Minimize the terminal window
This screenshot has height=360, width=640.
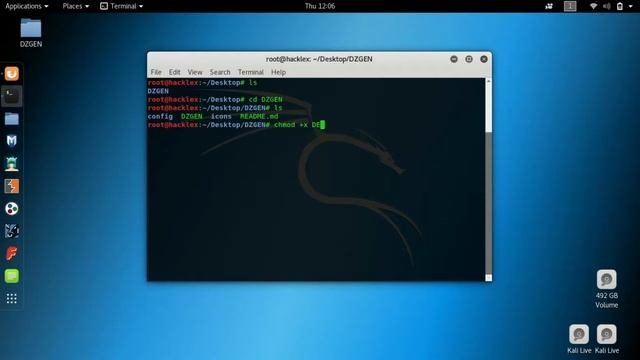pyautogui.click(x=453, y=59)
